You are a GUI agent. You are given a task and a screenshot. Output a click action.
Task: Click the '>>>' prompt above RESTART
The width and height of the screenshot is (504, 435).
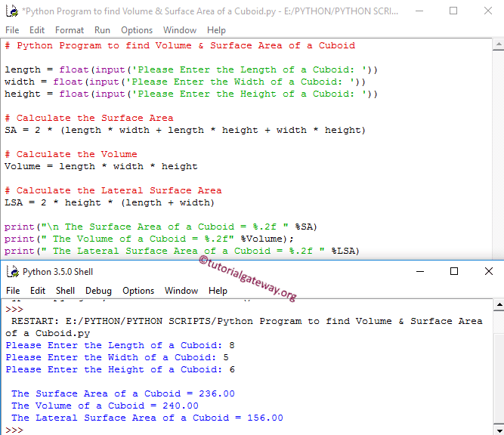[x=14, y=310]
